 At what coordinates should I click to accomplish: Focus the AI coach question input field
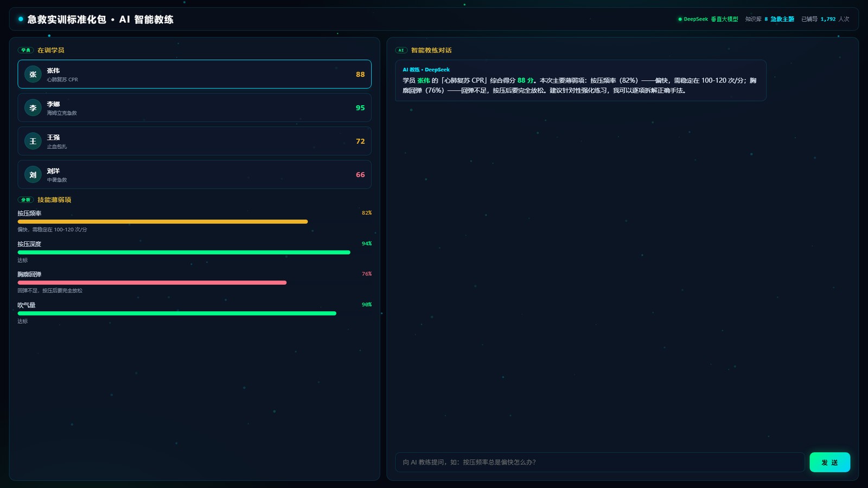click(600, 462)
